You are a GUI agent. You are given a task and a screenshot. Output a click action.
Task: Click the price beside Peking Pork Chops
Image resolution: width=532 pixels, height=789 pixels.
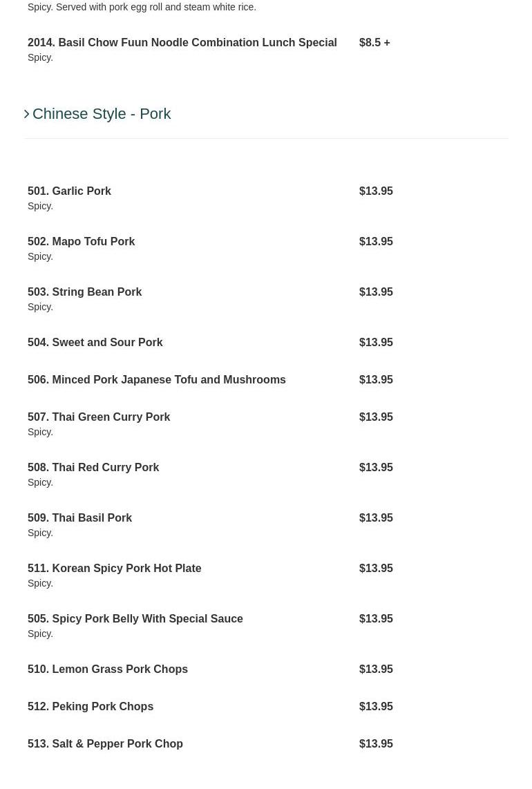pos(376,707)
